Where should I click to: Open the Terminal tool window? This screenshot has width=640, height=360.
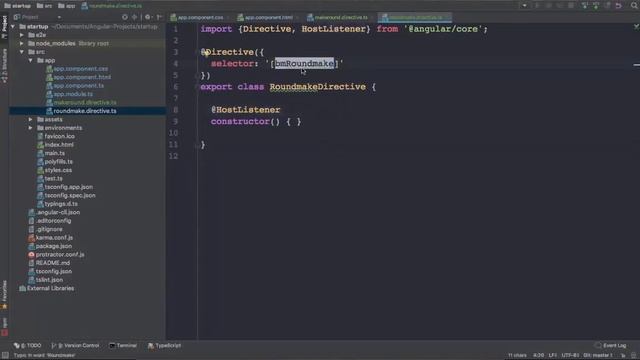click(x=123, y=346)
